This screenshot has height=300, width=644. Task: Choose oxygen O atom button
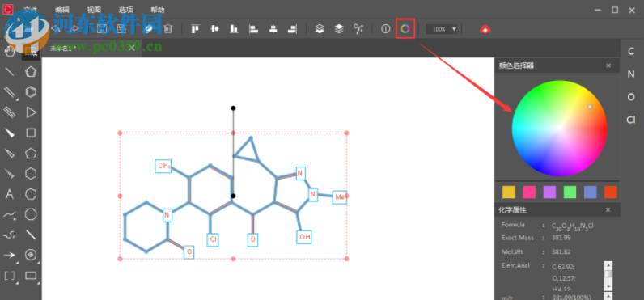tap(631, 97)
